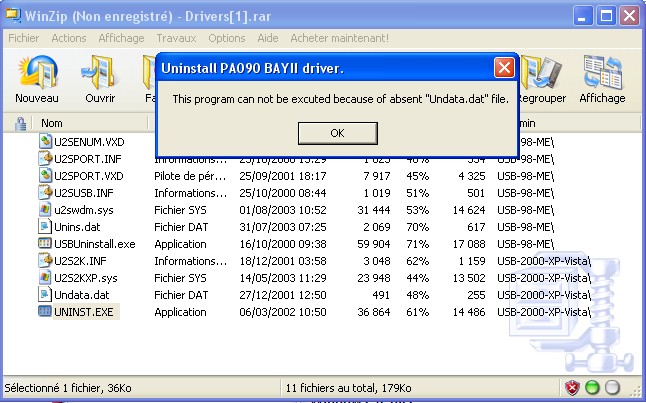Close the Uninstall PA090 BAYII dialog

coord(504,68)
